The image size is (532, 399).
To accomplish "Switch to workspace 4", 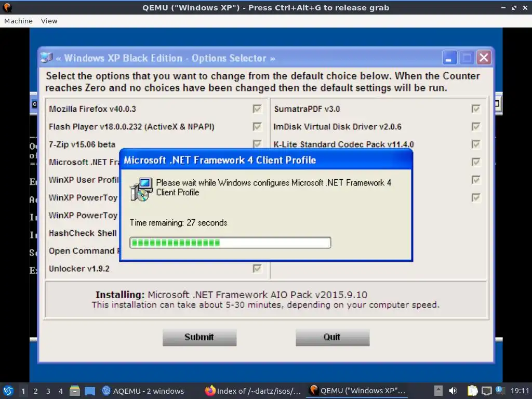I will 61,391.
